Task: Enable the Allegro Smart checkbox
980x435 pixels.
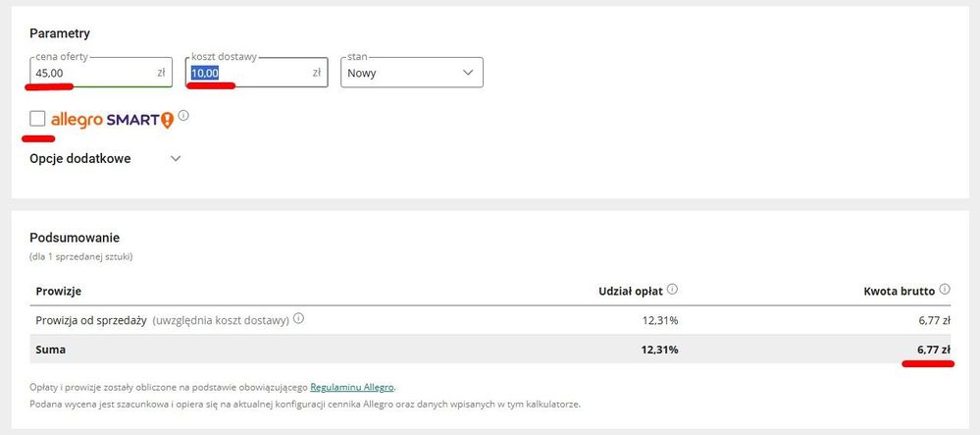Action: coord(37,119)
